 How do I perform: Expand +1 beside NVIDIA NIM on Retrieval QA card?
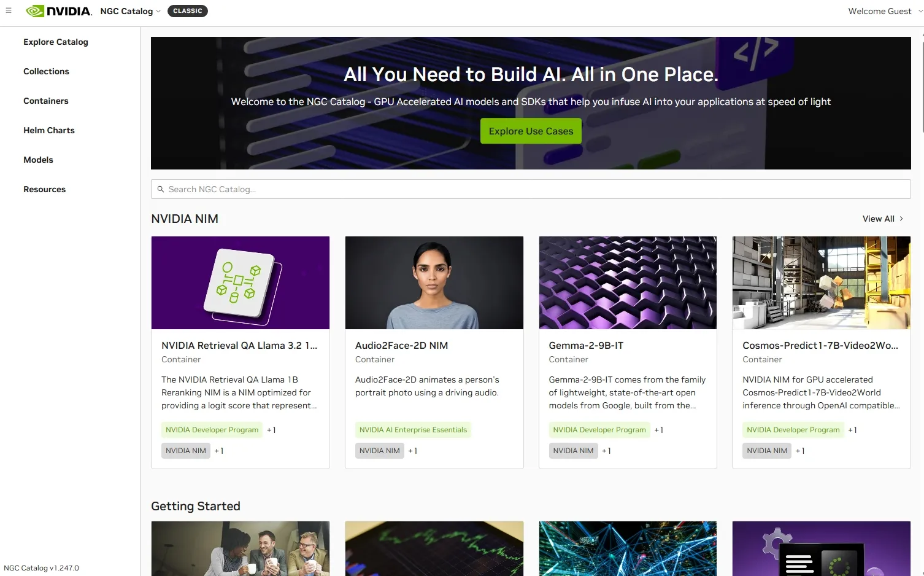tap(219, 451)
